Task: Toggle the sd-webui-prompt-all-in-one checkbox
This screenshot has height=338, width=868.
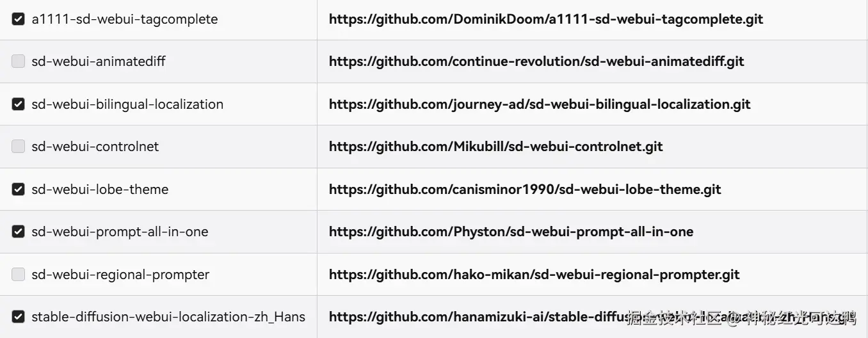Action: 19,232
